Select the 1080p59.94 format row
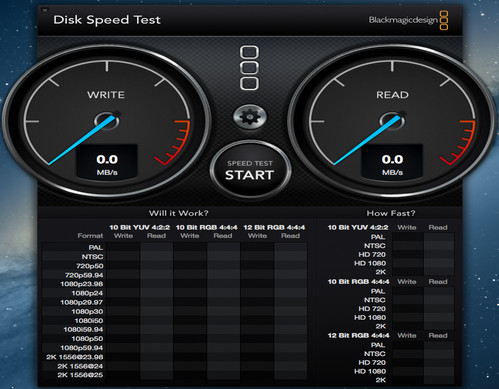Viewport: 499px width, 389px height. point(174,348)
